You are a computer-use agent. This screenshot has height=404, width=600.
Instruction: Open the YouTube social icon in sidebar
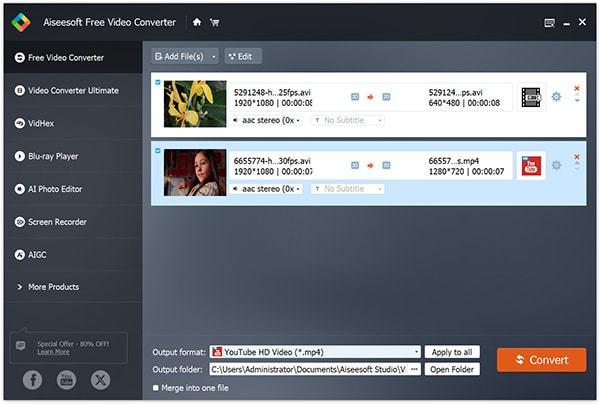67,380
